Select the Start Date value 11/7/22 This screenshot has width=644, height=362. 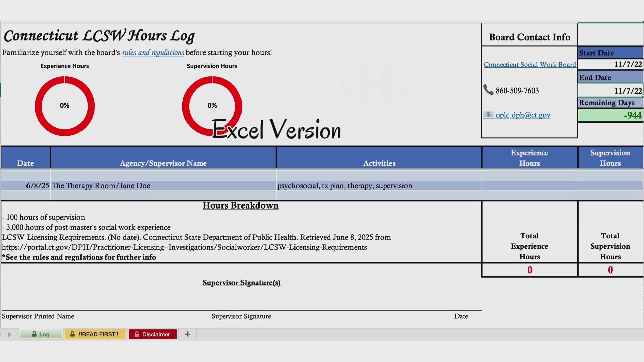click(610, 64)
